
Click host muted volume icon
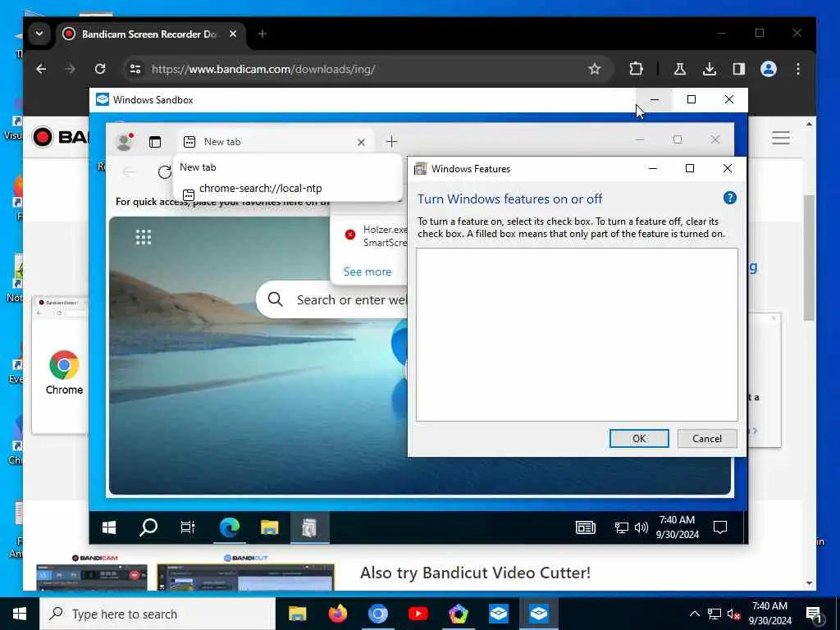coord(733,614)
